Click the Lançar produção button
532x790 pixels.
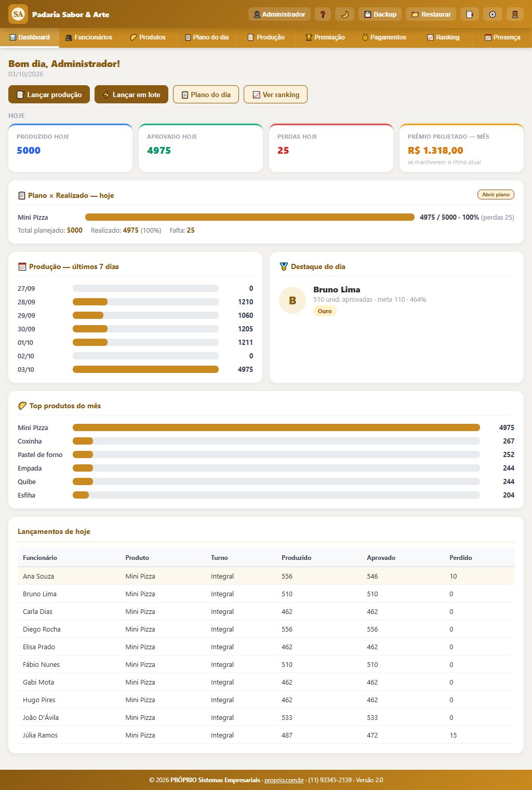pyautogui.click(x=49, y=95)
